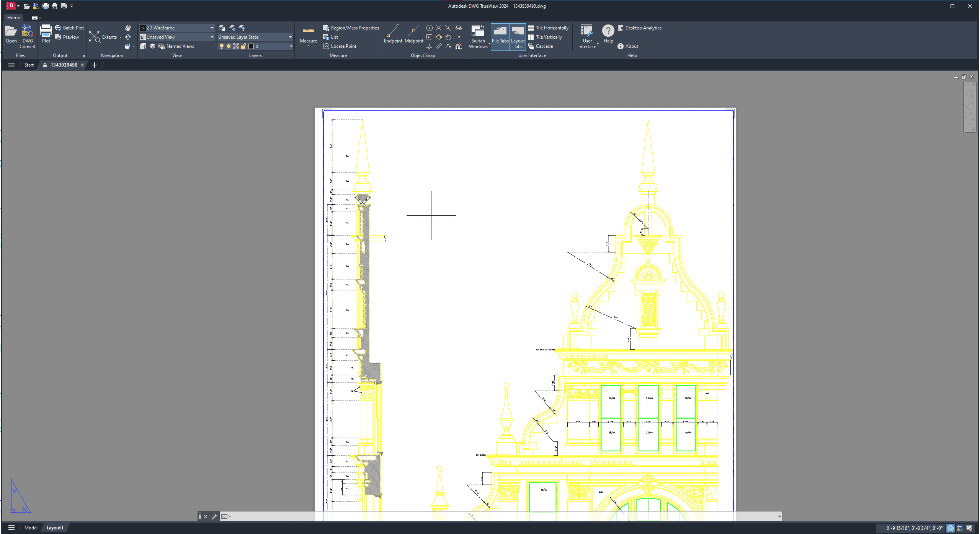
Task: Click the Pan navigation hand icon
Action: click(x=127, y=28)
